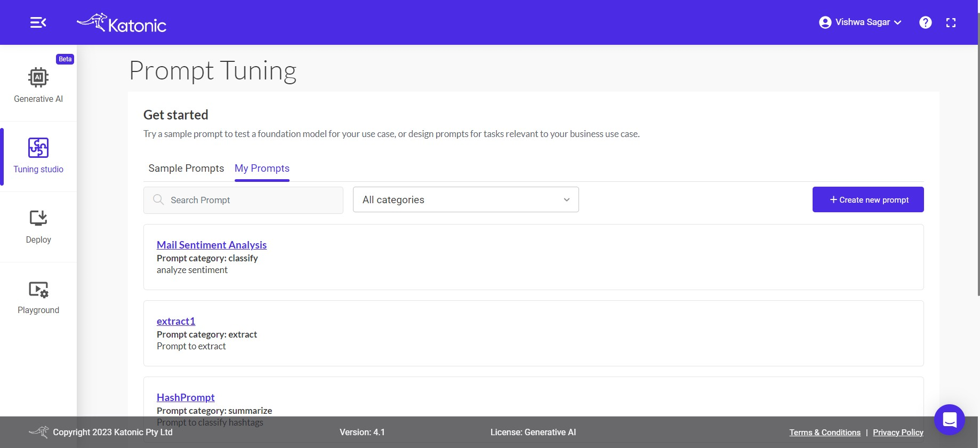Open Tuning studio in the sidebar

point(38,156)
